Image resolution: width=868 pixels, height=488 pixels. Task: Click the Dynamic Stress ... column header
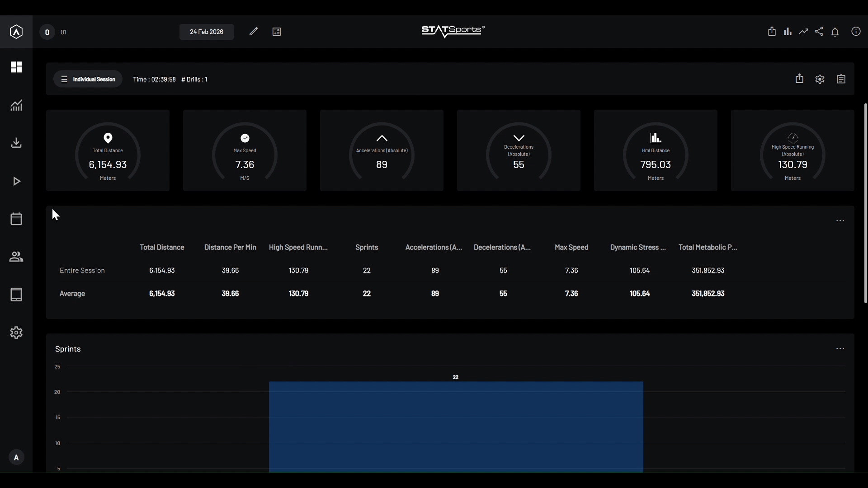tap(638, 247)
